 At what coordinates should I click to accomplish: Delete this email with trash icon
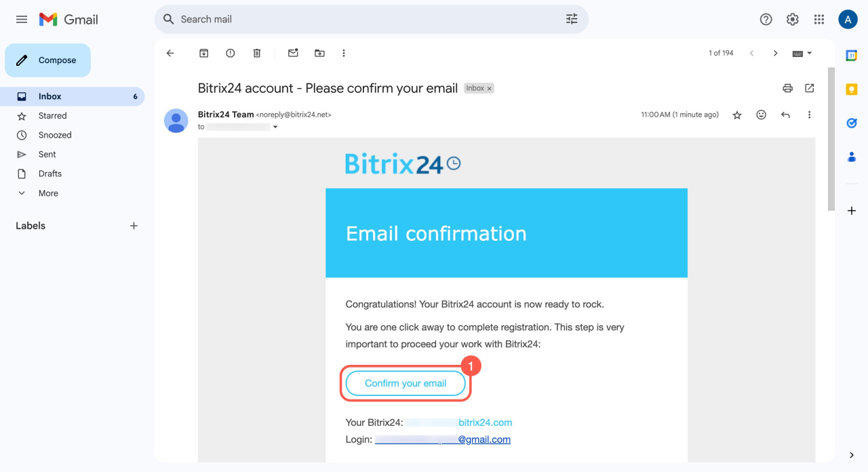pyautogui.click(x=257, y=53)
